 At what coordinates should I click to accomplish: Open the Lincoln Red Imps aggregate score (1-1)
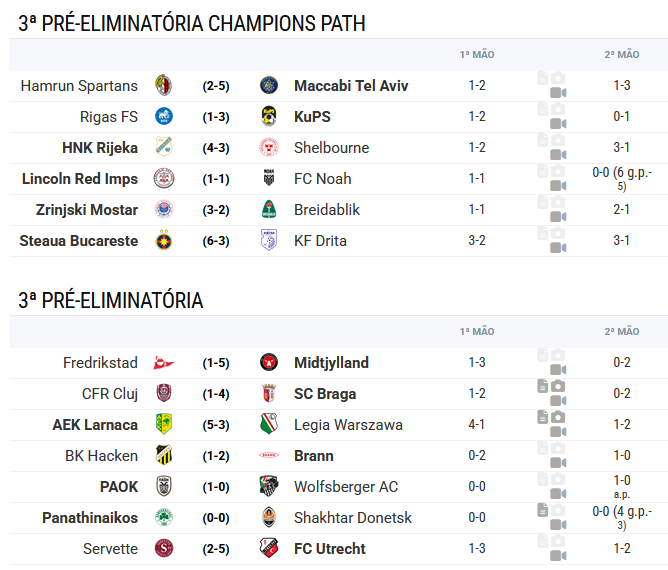pos(216,179)
